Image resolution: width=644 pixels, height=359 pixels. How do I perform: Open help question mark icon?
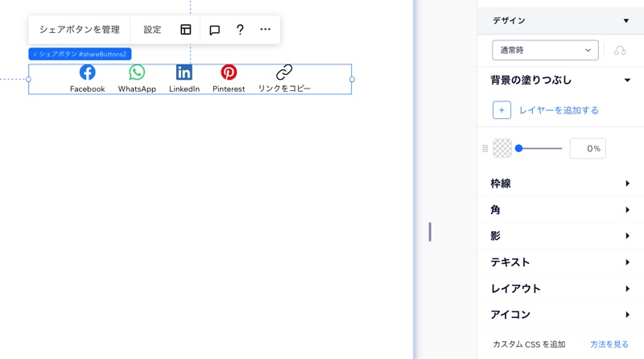coord(240,30)
